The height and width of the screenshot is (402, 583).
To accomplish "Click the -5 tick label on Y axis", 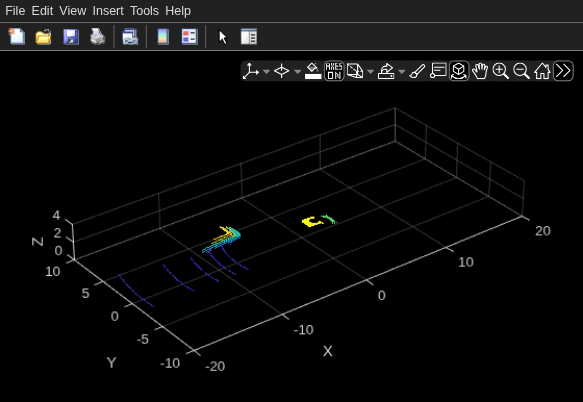I will point(142,339).
